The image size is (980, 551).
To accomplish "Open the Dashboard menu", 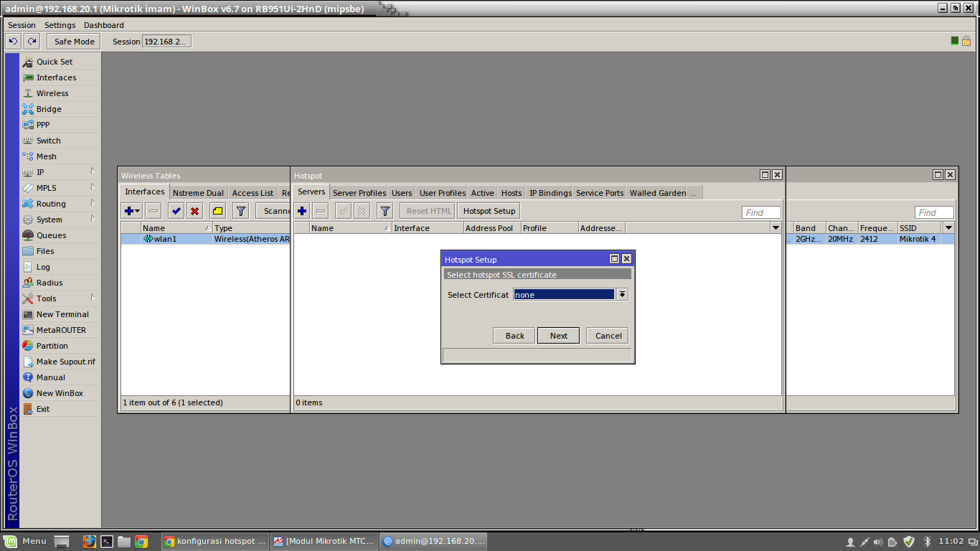I will pyautogui.click(x=104, y=25).
